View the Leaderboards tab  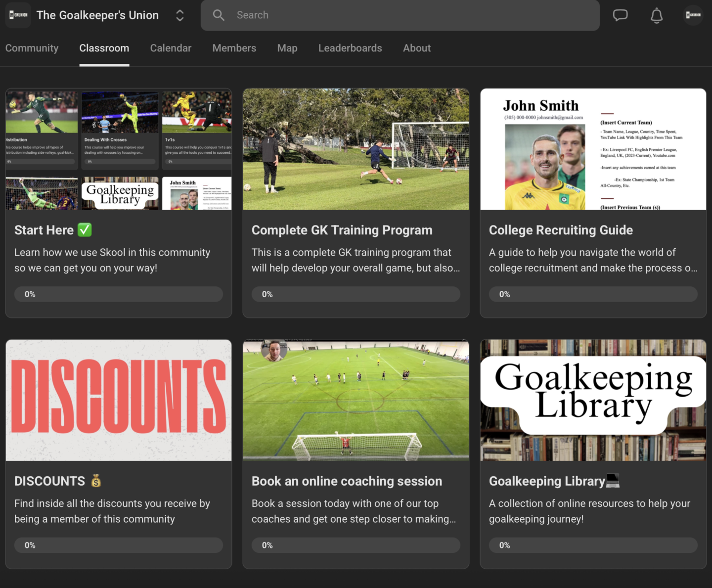click(x=350, y=48)
